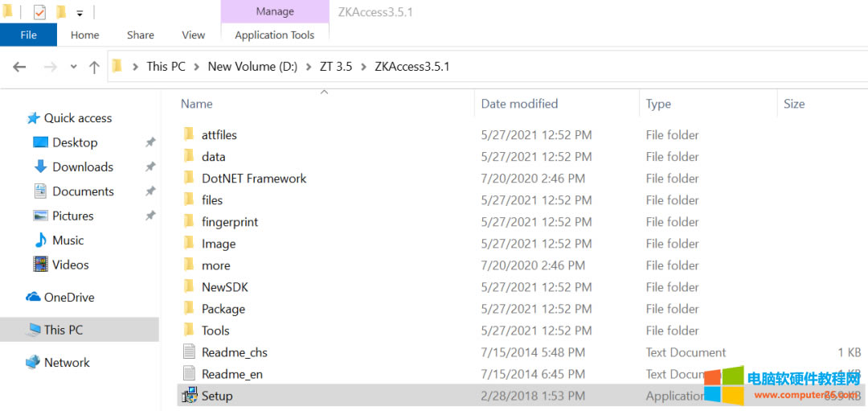
Task: Click the Readme_chs text file icon
Action: coord(190,352)
